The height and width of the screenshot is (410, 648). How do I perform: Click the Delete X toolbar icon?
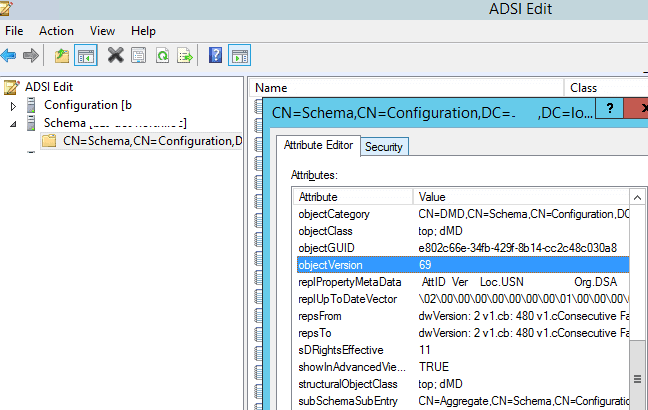click(x=115, y=55)
